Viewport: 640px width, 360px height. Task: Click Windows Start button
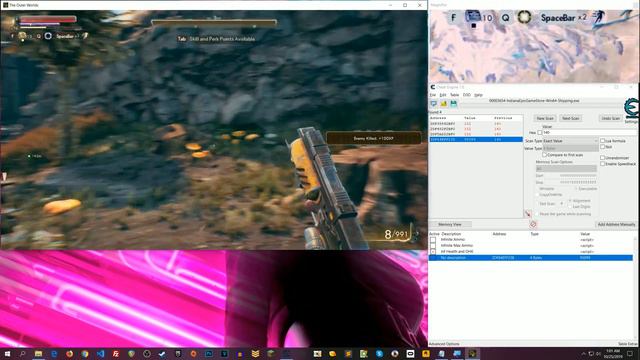coord(7,354)
